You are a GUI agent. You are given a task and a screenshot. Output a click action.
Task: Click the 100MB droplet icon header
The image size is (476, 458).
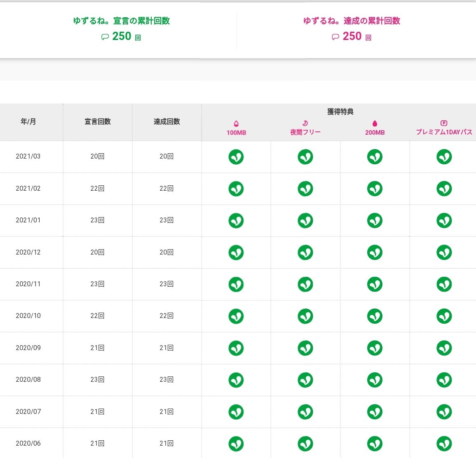point(236,123)
